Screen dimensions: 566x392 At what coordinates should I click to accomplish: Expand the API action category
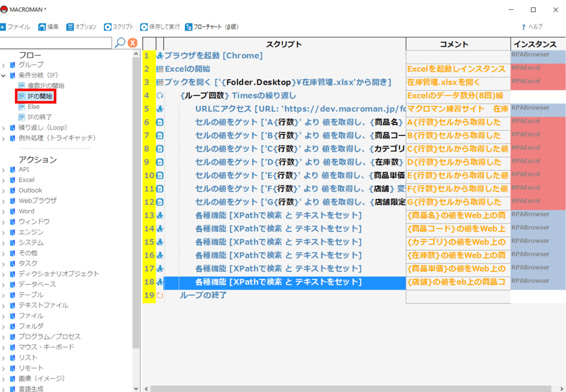tap(4, 170)
